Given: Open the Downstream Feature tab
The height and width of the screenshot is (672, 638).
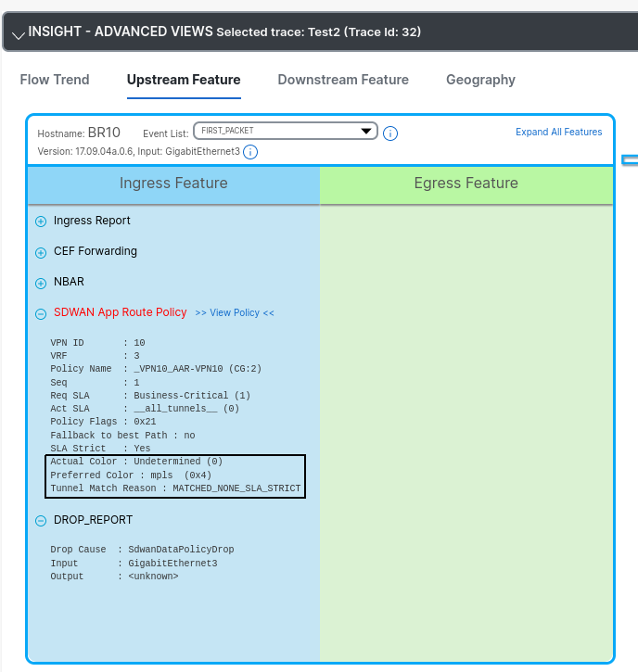Looking at the screenshot, I should click(343, 80).
